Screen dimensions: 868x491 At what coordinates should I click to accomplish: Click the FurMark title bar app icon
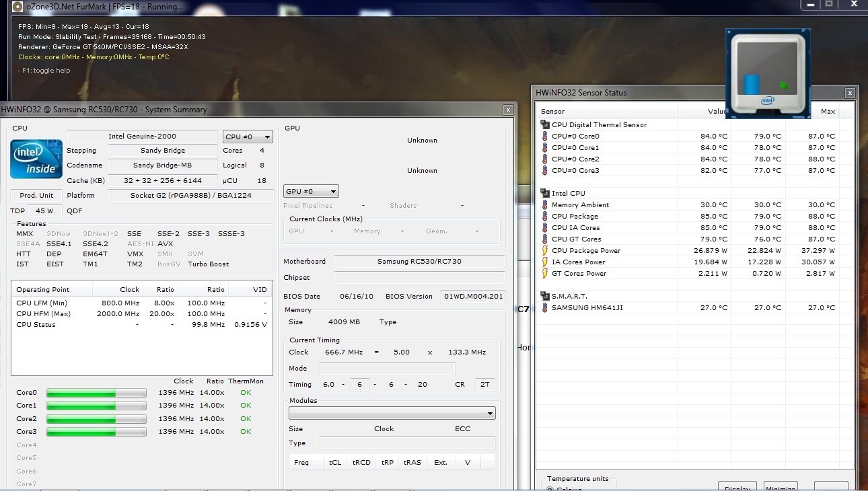point(17,7)
